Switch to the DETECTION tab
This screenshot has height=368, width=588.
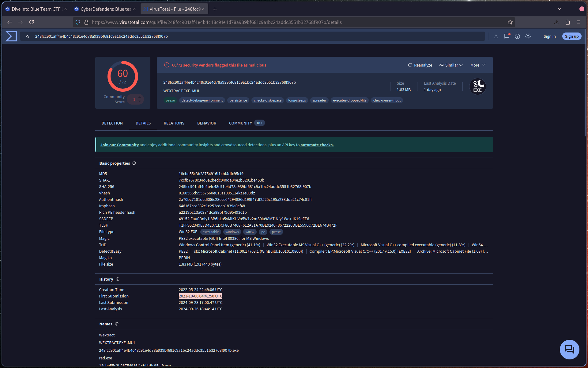112,123
